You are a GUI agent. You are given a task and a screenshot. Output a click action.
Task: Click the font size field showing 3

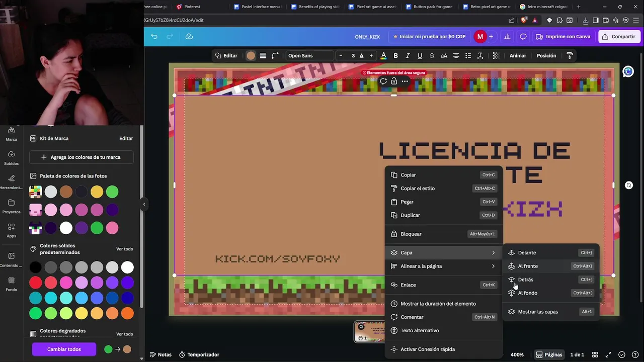point(353,56)
